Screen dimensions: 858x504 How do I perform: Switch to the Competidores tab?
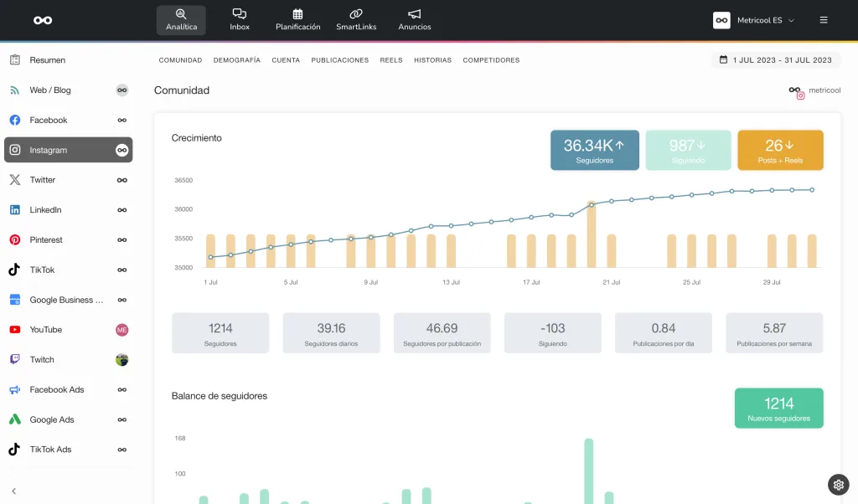(491, 60)
